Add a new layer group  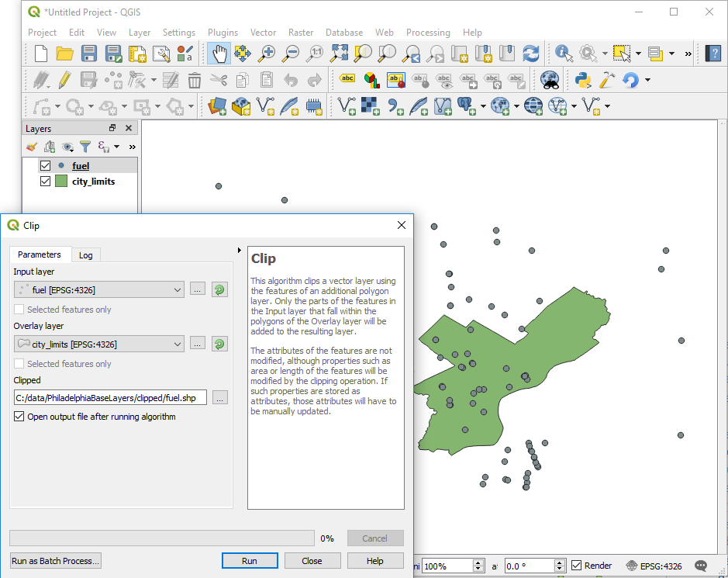[x=49, y=147]
